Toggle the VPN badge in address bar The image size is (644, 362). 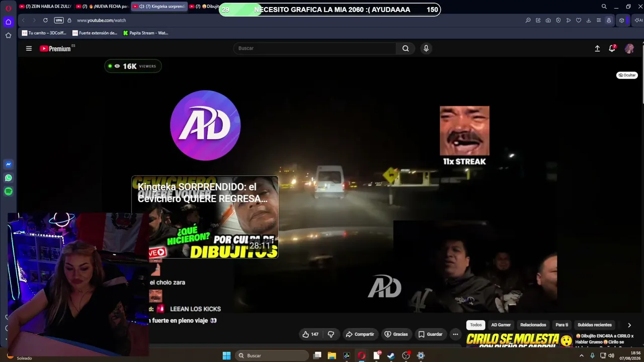click(59, 20)
